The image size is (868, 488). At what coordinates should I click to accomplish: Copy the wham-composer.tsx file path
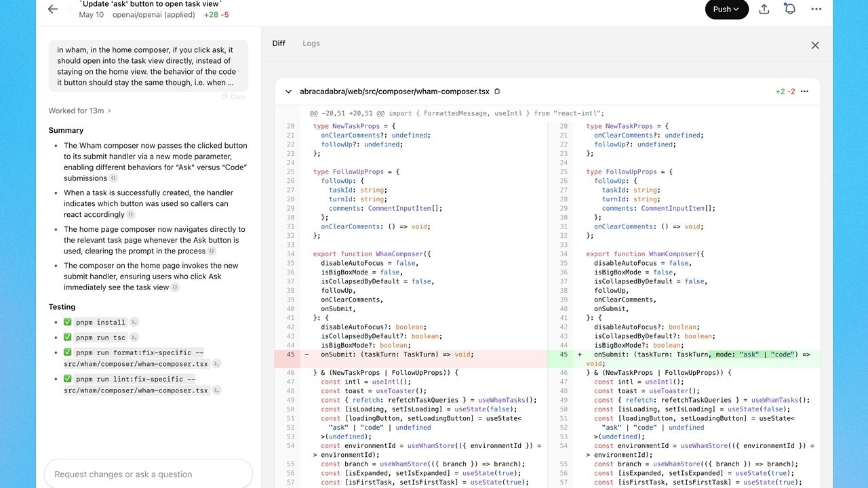(x=497, y=91)
